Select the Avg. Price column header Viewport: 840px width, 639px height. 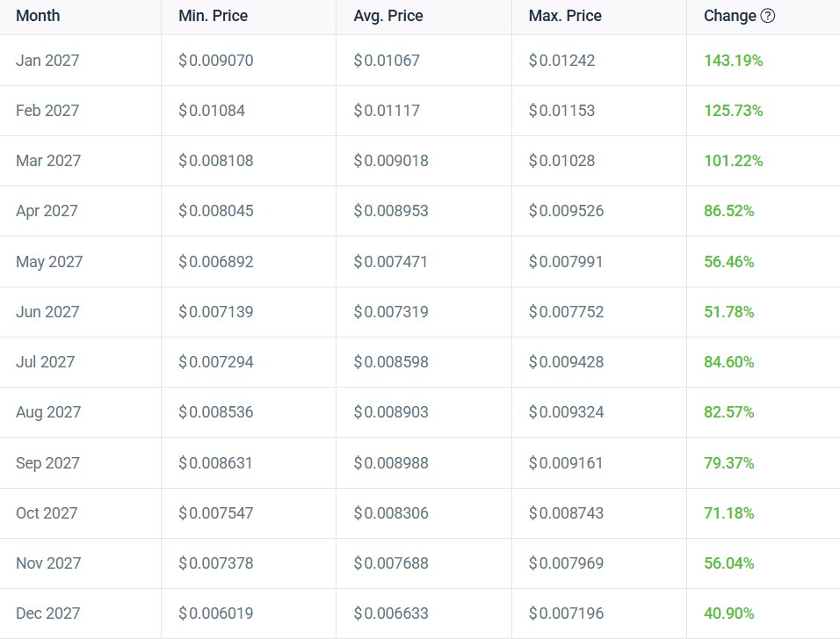[x=388, y=16]
